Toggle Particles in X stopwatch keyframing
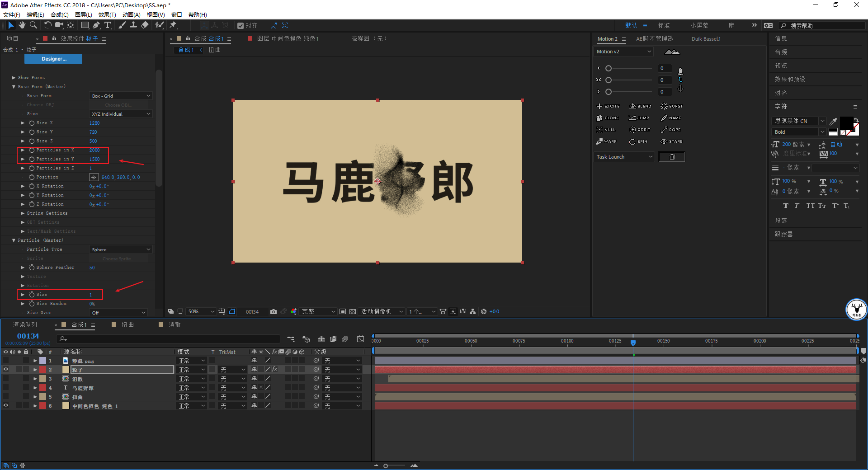The image size is (868, 470). point(32,150)
